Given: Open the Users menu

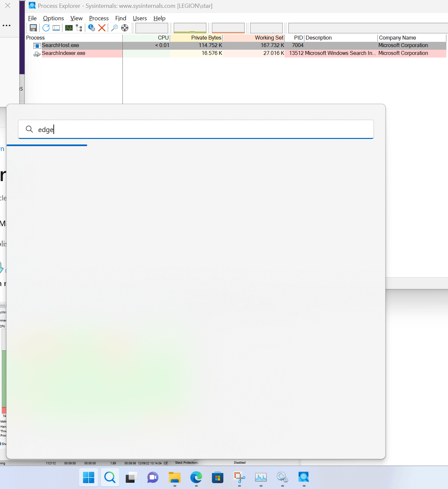Looking at the screenshot, I should [140, 18].
